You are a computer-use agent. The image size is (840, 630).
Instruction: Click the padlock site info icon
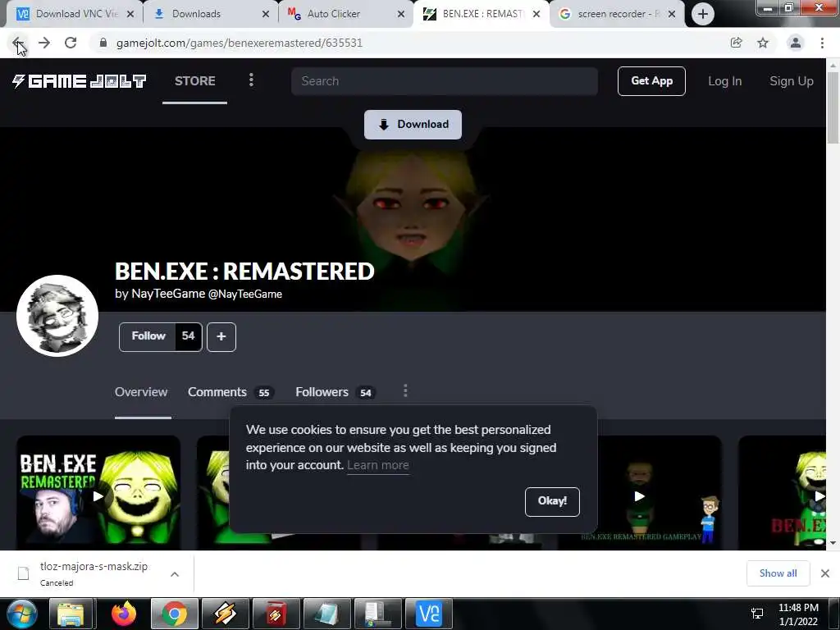[x=103, y=43]
